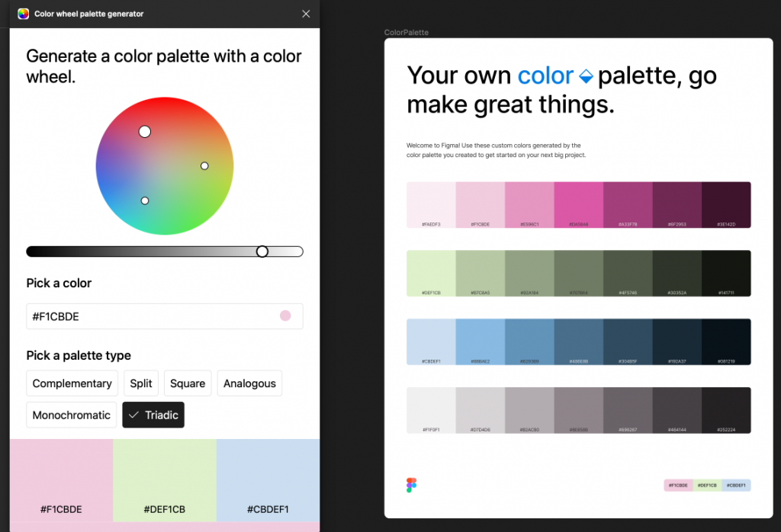Switch to the Analogous palette type
Image resolution: width=781 pixels, height=532 pixels.
pyautogui.click(x=249, y=383)
